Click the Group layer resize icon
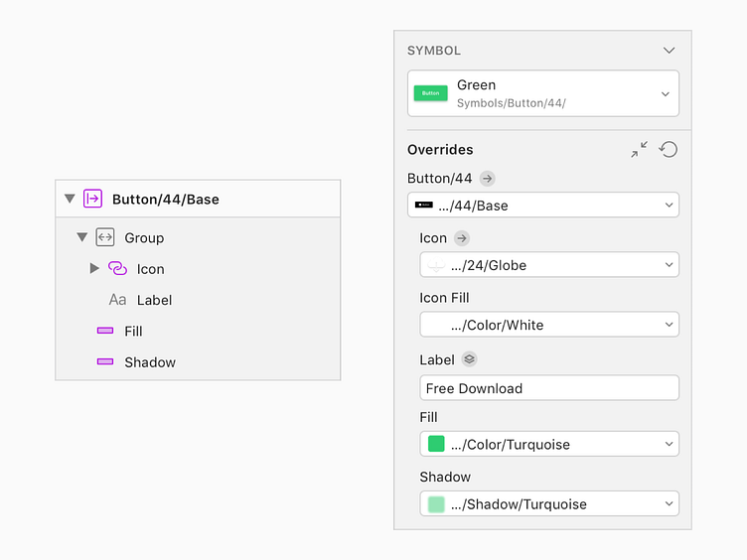 click(x=105, y=237)
